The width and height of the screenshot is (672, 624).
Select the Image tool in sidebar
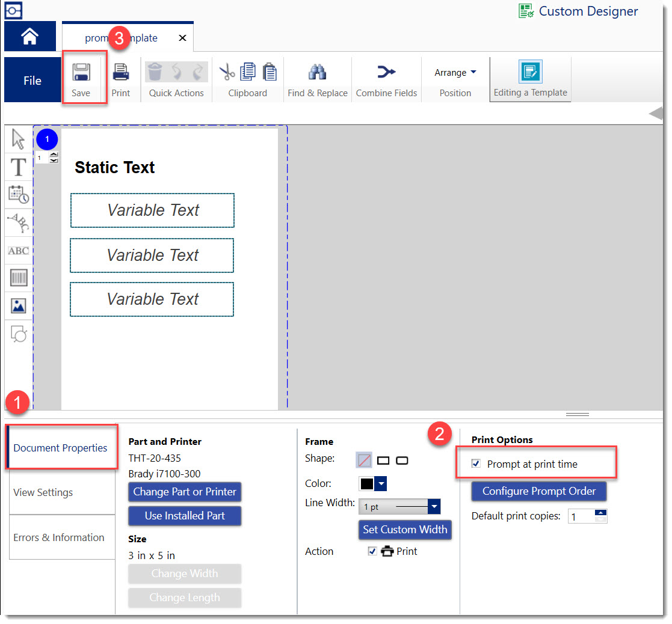19,305
